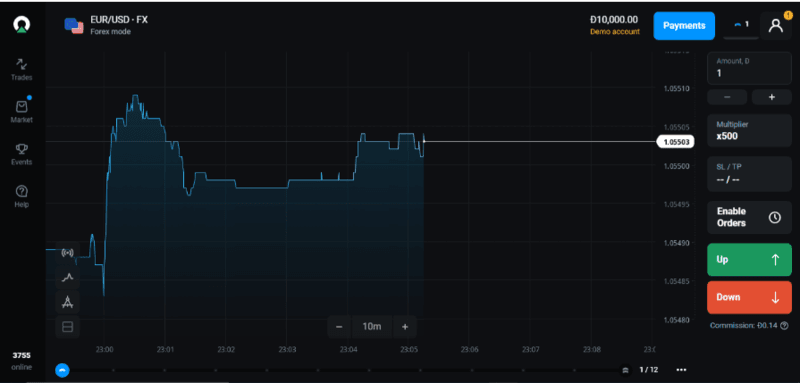This screenshot has width=800, height=383.
Task: Click the clock icon in Enable Orders
Action: 774,217
